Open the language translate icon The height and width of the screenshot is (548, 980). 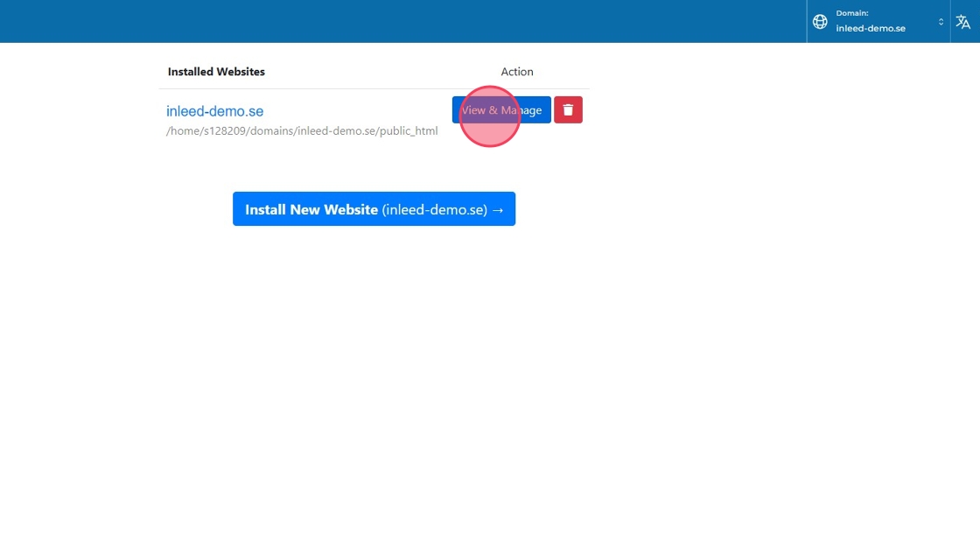(962, 22)
